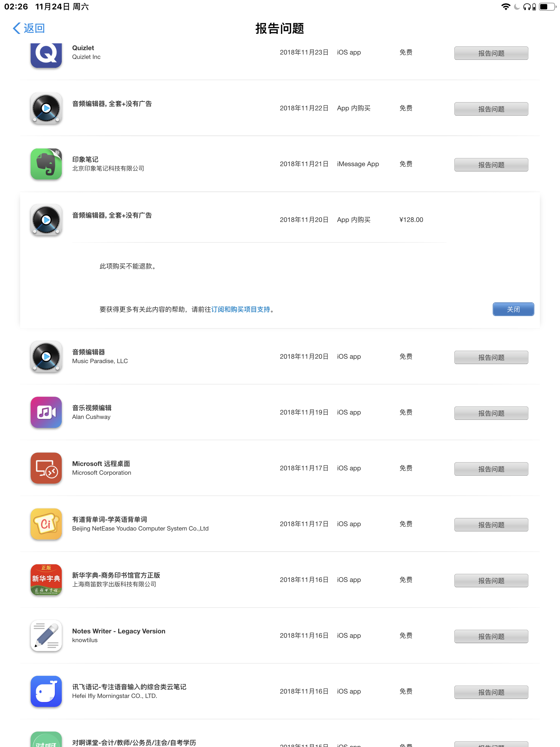560x747 pixels.
Task: Report a problem for Quizlet
Action: point(491,53)
